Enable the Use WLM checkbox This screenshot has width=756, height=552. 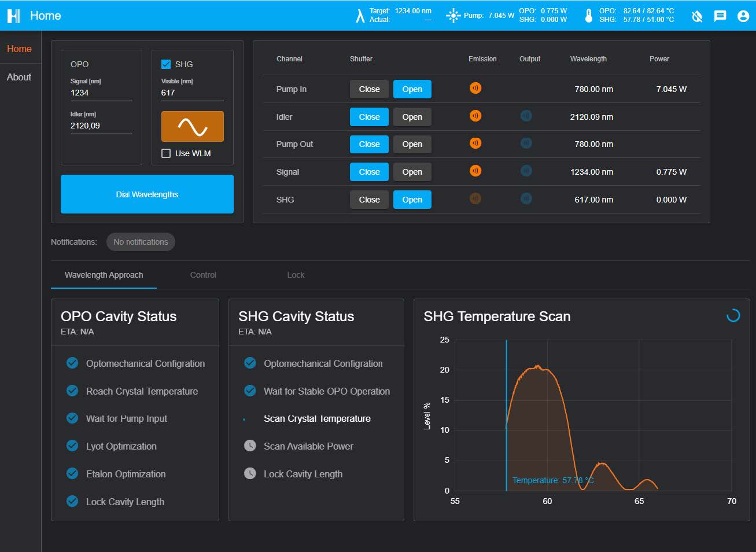(166, 153)
